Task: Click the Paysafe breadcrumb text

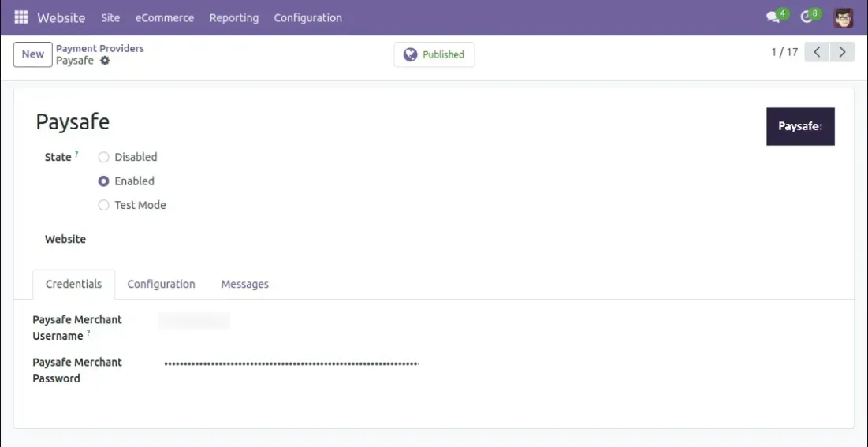Action: pyautogui.click(x=75, y=61)
